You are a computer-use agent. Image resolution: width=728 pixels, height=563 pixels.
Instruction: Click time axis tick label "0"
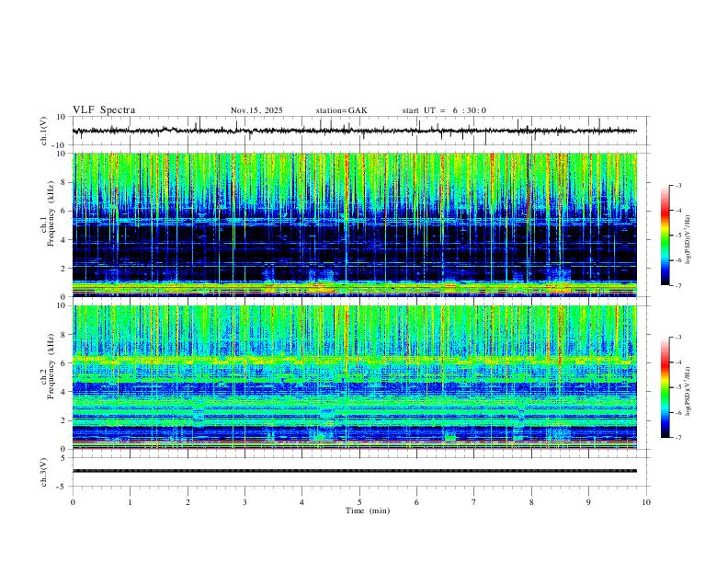[x=73, y=502]
